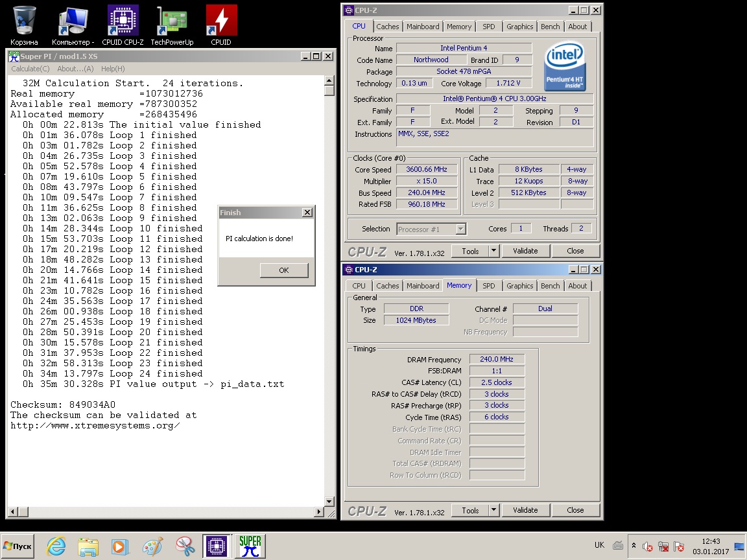747x560 pixels.
Task: Click Super PI horizontal scrollbar right arrow
Action: 319,512
